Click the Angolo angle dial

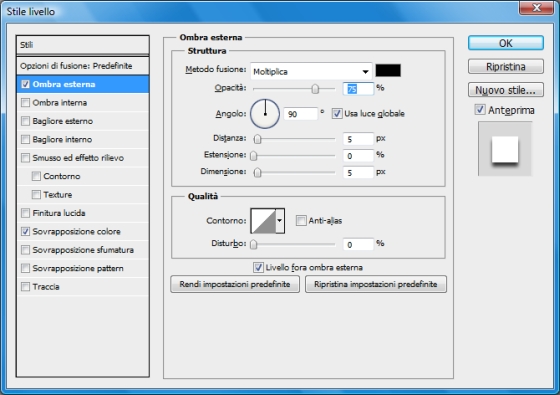tap(265, 114)
